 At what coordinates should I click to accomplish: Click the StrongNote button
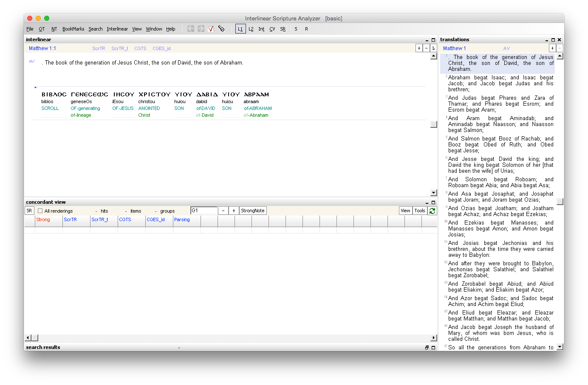[x=252, y=210]
